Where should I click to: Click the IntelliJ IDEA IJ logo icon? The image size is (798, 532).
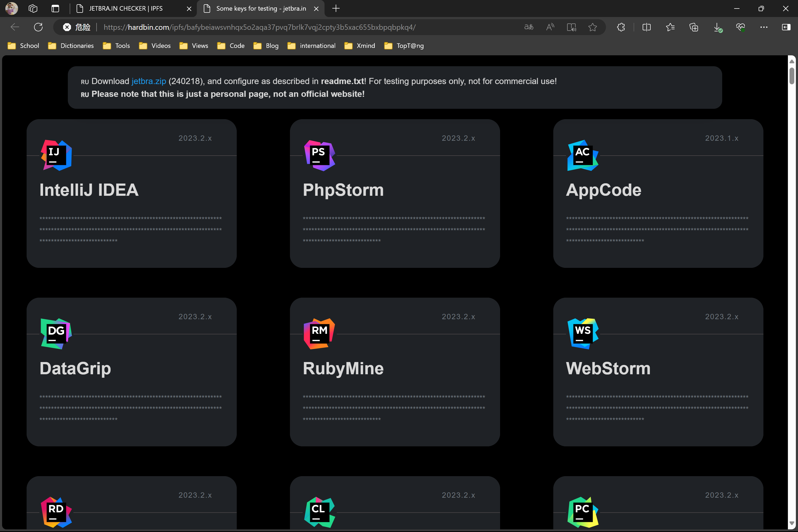pos(56,155)
